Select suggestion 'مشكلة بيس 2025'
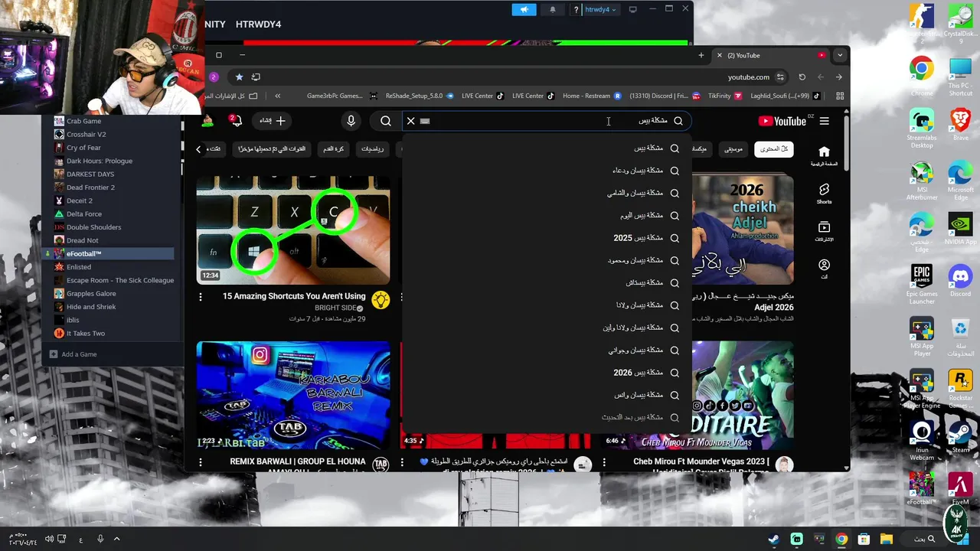The height and width of the screenshot is (551, 980). 547,238
